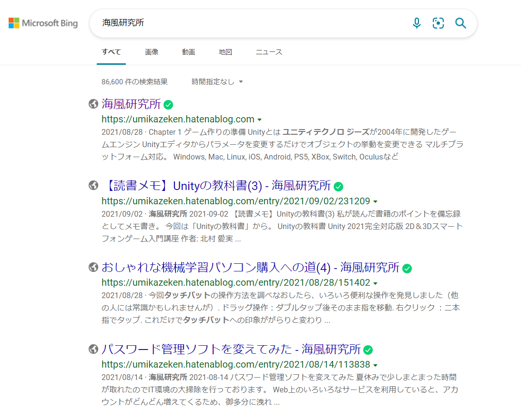Switch to the 地図 tab
Viewport: 521px width, 420px height.
(225, 52)
